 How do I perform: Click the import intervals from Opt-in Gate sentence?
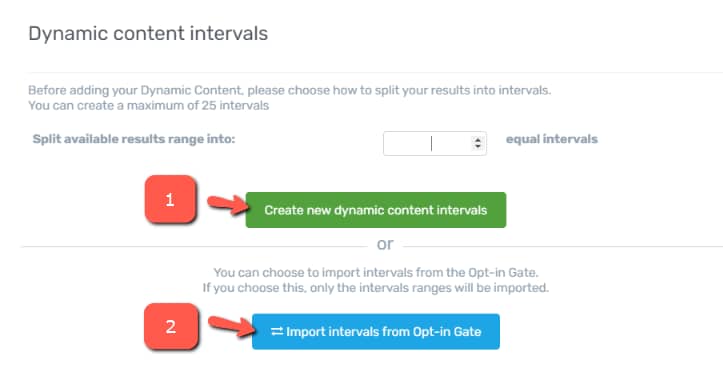pos(376,272)
